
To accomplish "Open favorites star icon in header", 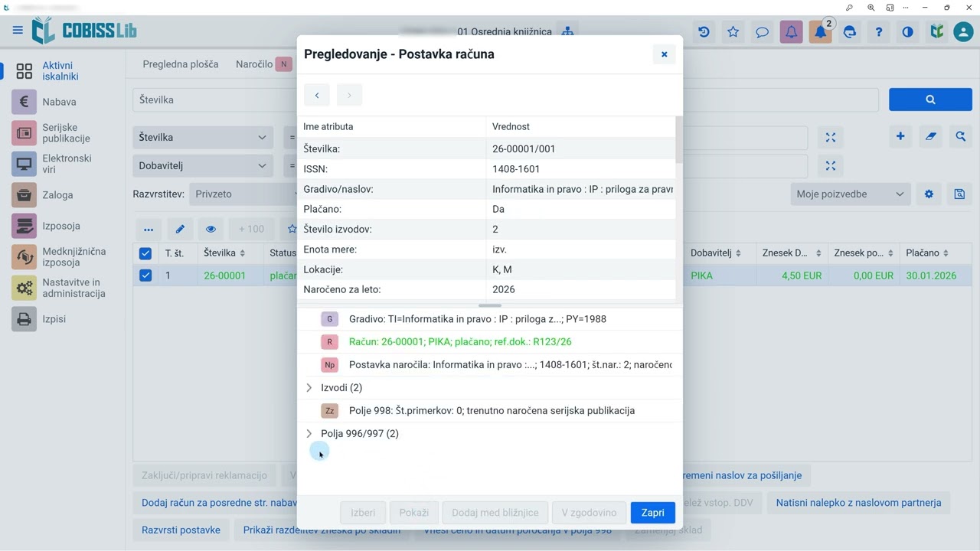I will [x=733, y=32].
